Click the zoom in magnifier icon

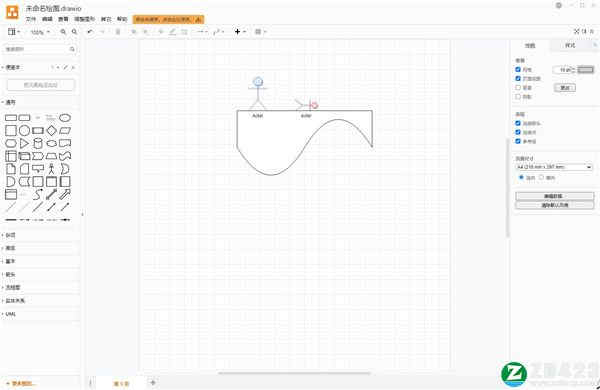63,32
